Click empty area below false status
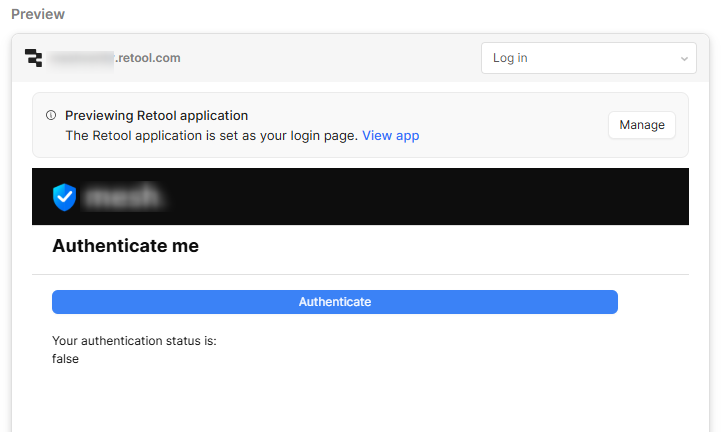725x432 pixels. click(x=360, y=400)
